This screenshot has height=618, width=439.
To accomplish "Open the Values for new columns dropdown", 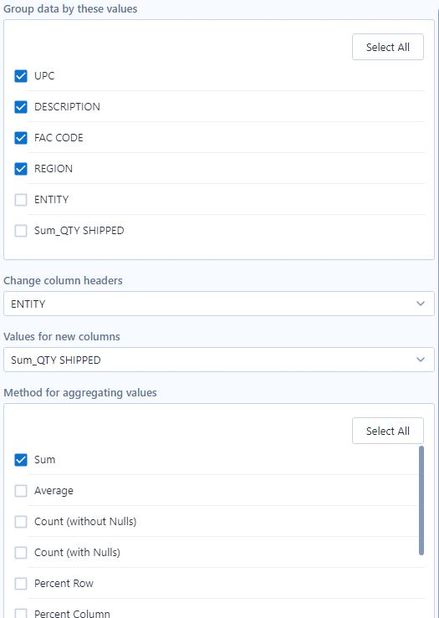I will (x=219, y=359).
